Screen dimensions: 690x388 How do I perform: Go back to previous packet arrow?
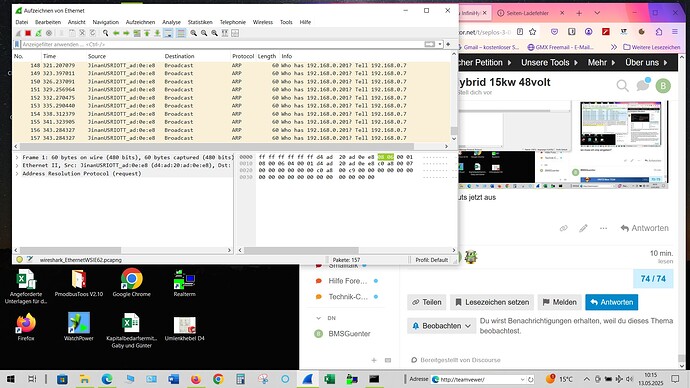point(116,33)
